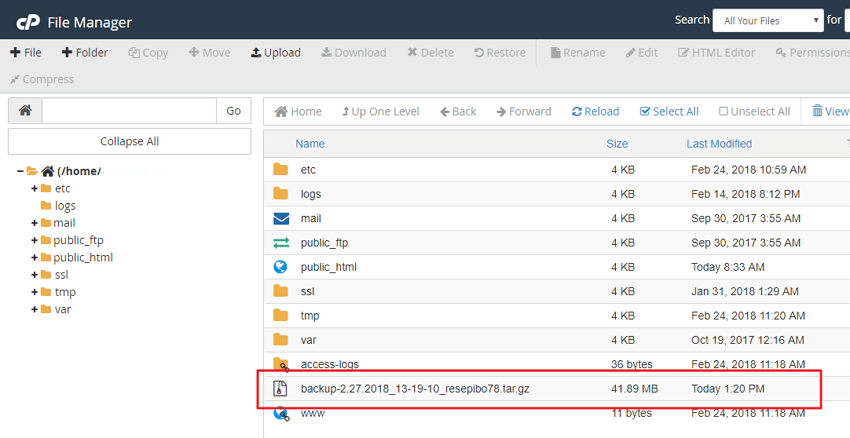Sort by Last Modified column
Screen dimensions: 850x438
pos(718,144)
